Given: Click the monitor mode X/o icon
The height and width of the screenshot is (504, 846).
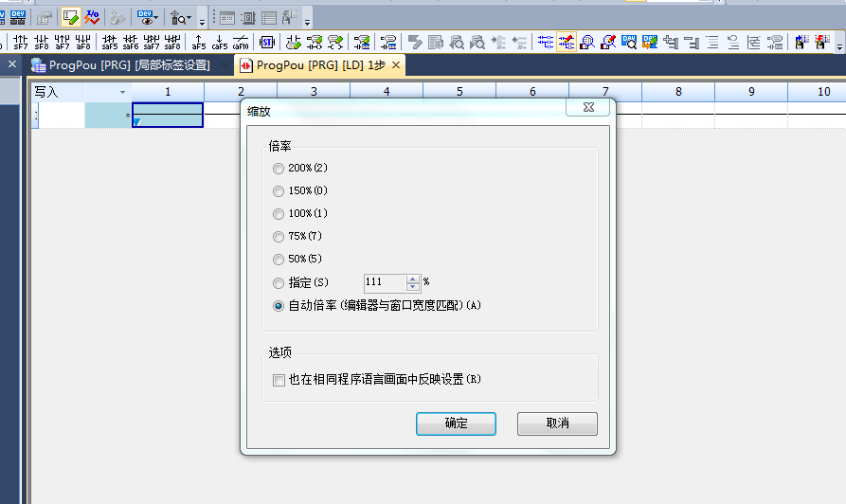Looking at the screenshot, I should point(93,17).
